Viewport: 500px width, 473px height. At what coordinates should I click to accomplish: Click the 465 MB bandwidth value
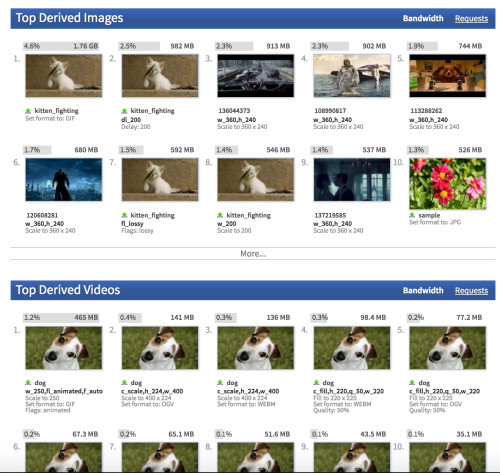[86, 317]
